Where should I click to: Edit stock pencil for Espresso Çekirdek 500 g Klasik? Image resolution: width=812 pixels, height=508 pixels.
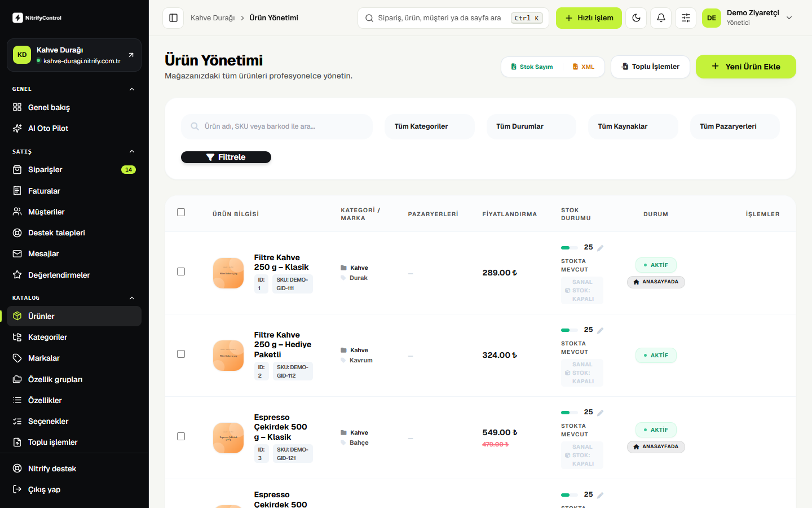click(x=601, y=413)
